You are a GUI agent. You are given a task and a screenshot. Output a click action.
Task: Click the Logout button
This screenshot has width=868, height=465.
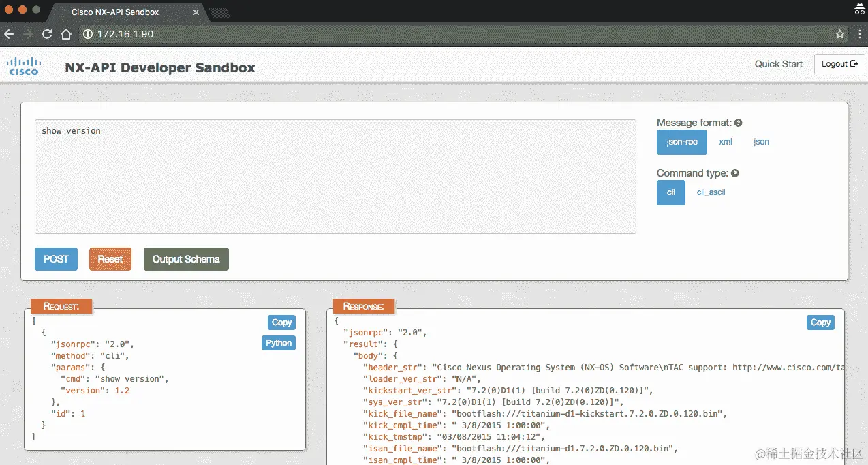pos(839,64)
